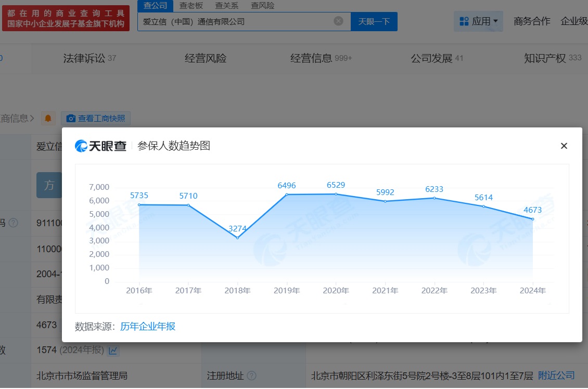Click the 2018年 data point 3274
This screenshot has height=389, width=588.
pos(237,238)
